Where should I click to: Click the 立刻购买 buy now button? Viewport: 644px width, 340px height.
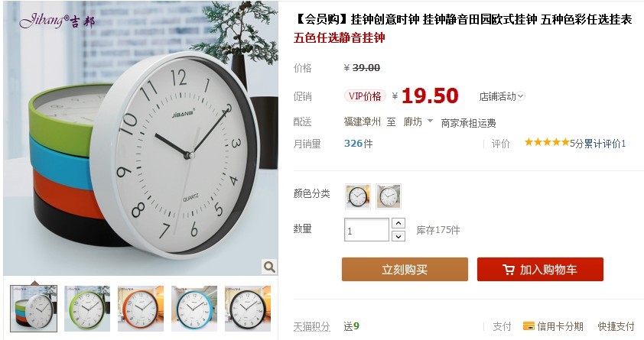click(x=405, y=270)
